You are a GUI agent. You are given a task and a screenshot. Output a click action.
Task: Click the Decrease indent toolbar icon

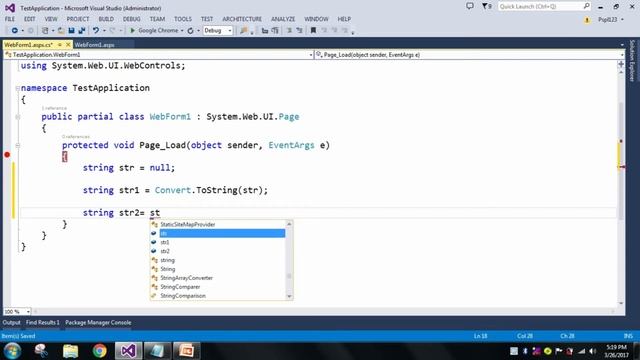pyautogui.click(x=289, y=31)
